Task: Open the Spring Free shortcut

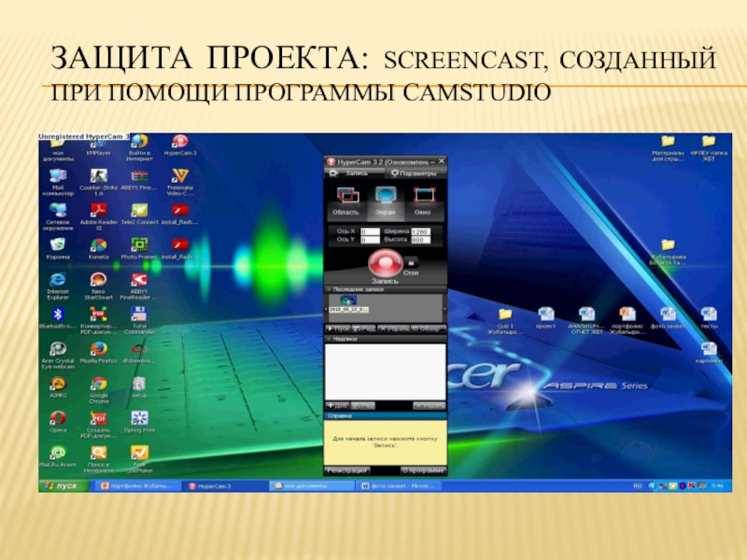Action: [x=139, y=422]
